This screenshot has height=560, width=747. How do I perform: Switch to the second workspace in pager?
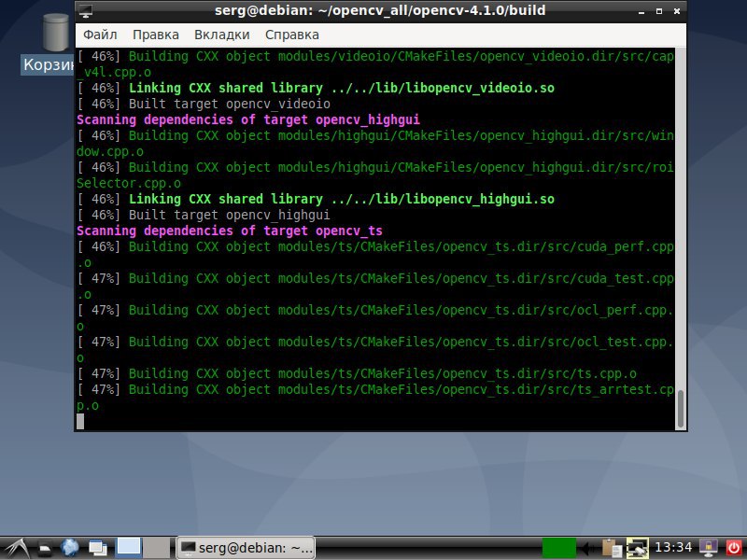tap(156, 548)
